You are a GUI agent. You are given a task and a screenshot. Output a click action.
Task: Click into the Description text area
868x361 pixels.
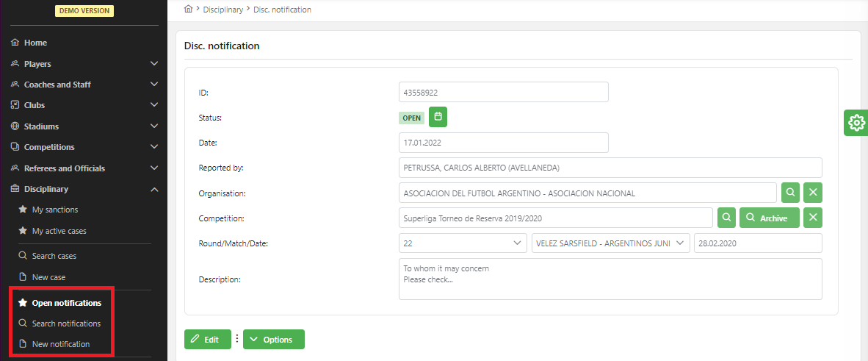pos(610,279)
